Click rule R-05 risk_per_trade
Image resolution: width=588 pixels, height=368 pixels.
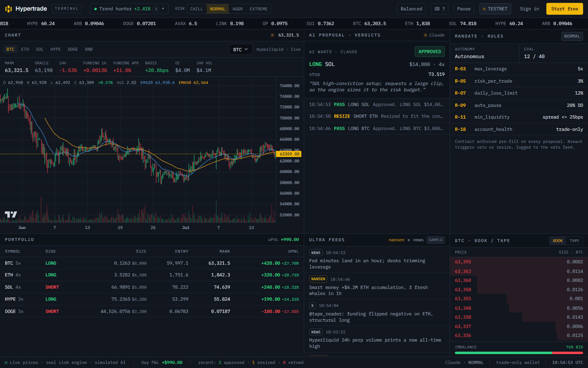click(x=519, y=81)
